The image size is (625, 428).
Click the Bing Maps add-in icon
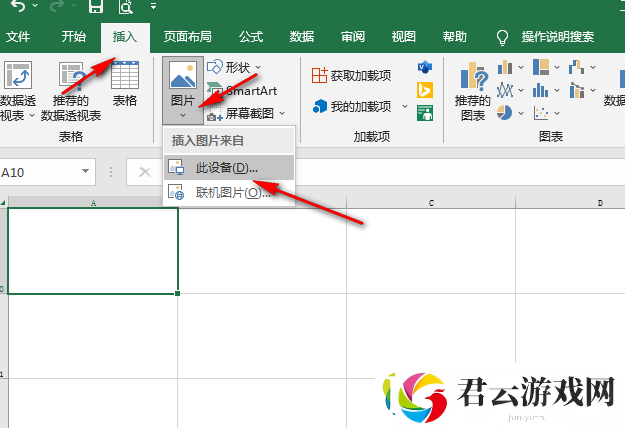(425, 90)
